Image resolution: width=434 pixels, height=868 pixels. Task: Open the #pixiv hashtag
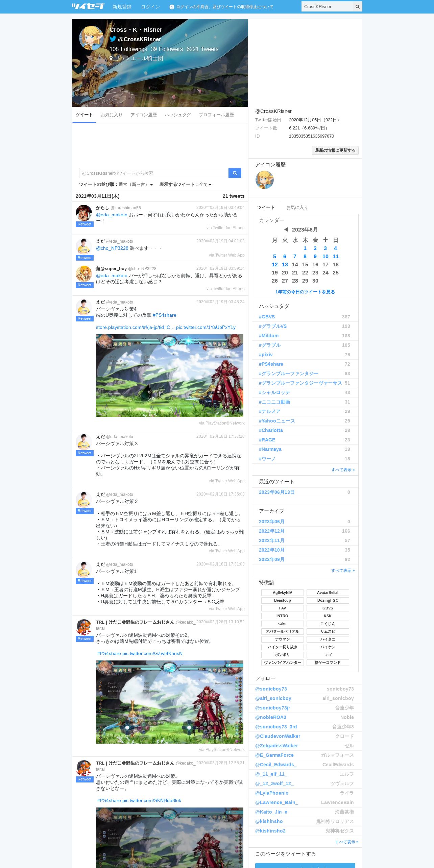click(266, 355)
